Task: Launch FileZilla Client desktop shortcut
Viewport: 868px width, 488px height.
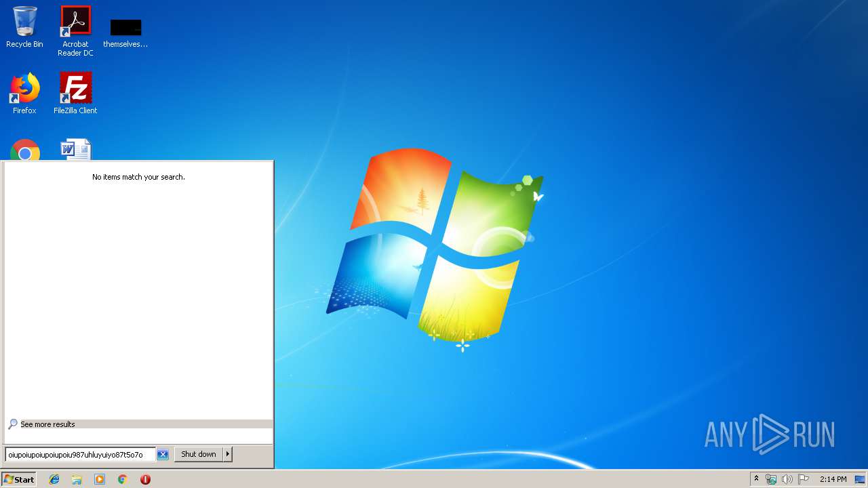Action: click(x=75, y=94)
